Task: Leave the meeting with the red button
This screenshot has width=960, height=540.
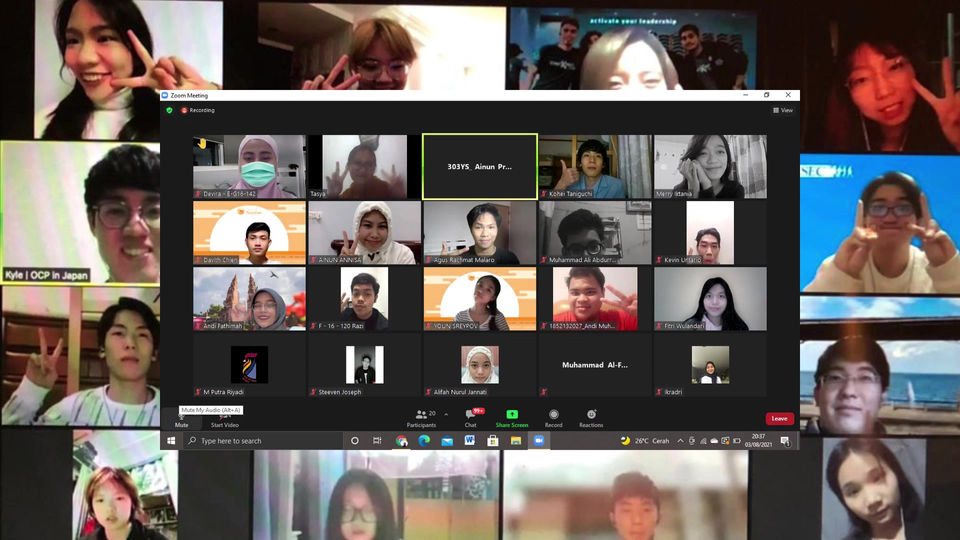Action: point(779,419)
